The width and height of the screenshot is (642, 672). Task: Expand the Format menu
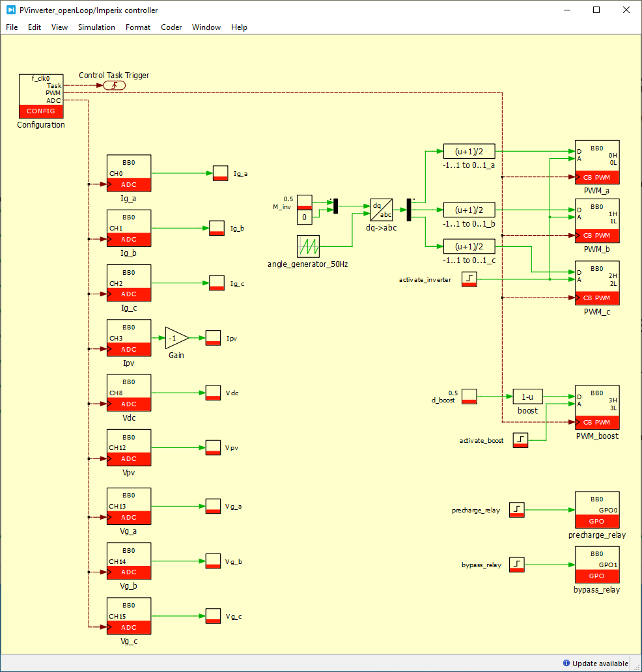(x=137, y=27)
